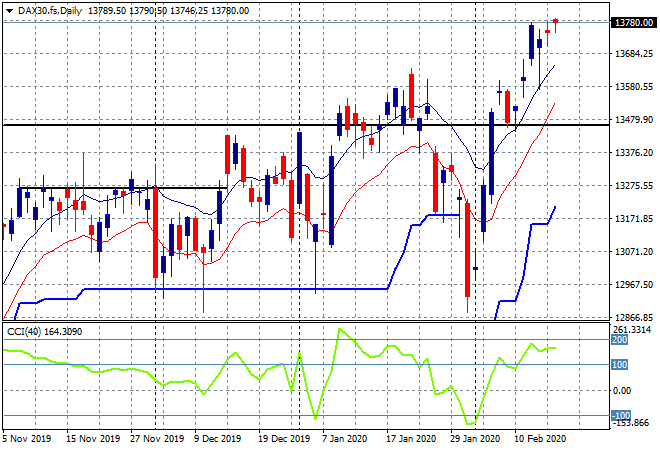
Task: Click the open value 13789.50 in header
Action: click(x=107, y=11)
